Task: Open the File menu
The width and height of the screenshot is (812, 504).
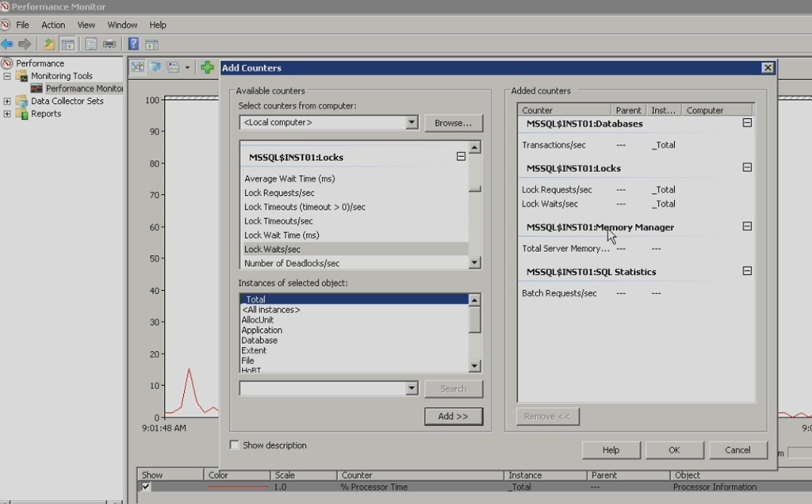Action: tap(22, 25)
